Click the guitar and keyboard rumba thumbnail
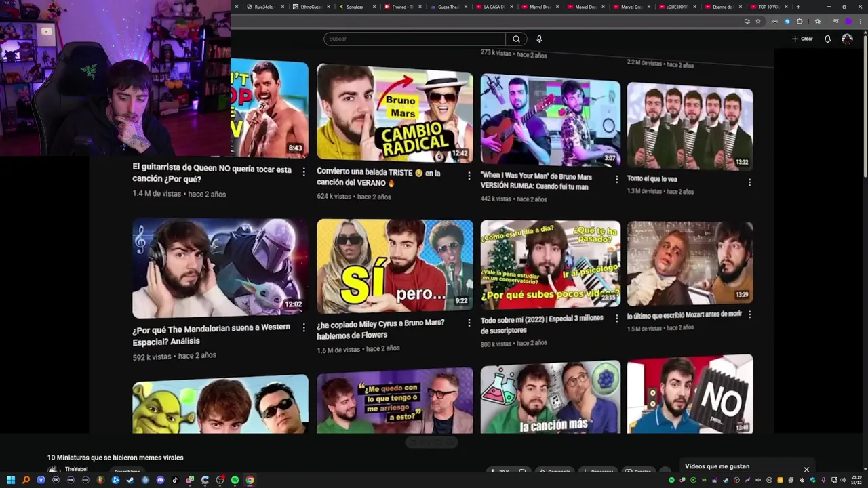Screen dimensions: 868x488 (551, 119)
